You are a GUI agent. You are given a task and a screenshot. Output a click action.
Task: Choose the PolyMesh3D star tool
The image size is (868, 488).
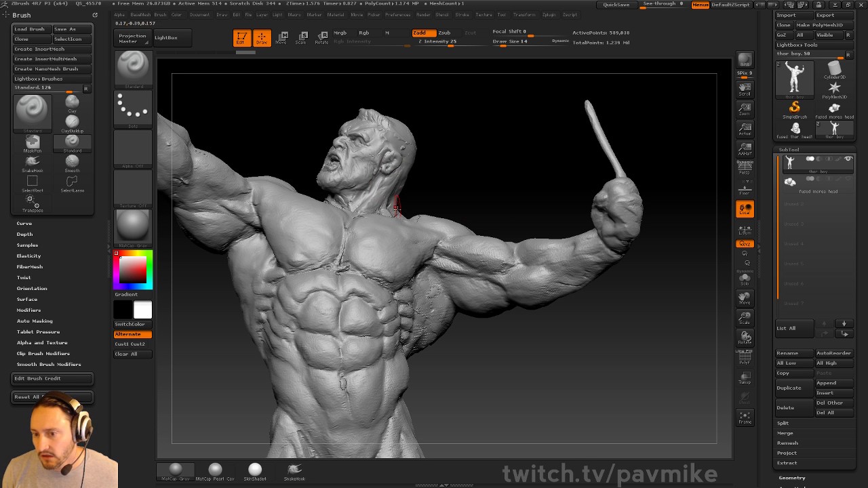click(x=834, y=89)
